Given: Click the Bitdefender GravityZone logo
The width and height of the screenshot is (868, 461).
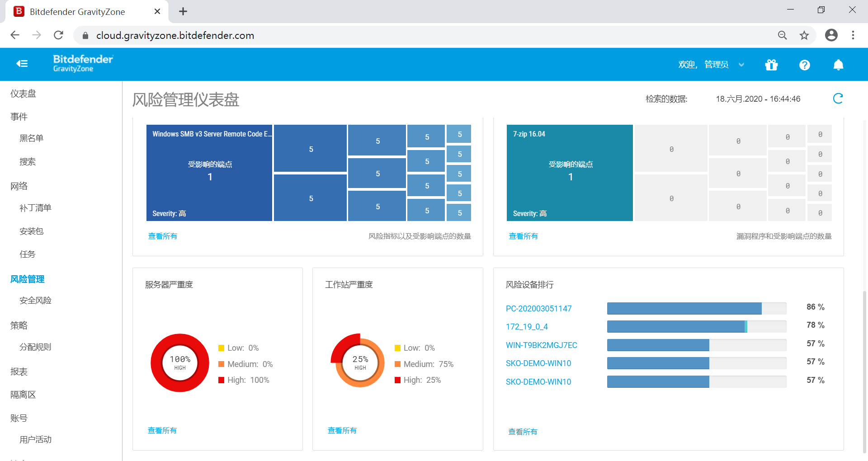Looking at the screenshot, I should (83, 63).
